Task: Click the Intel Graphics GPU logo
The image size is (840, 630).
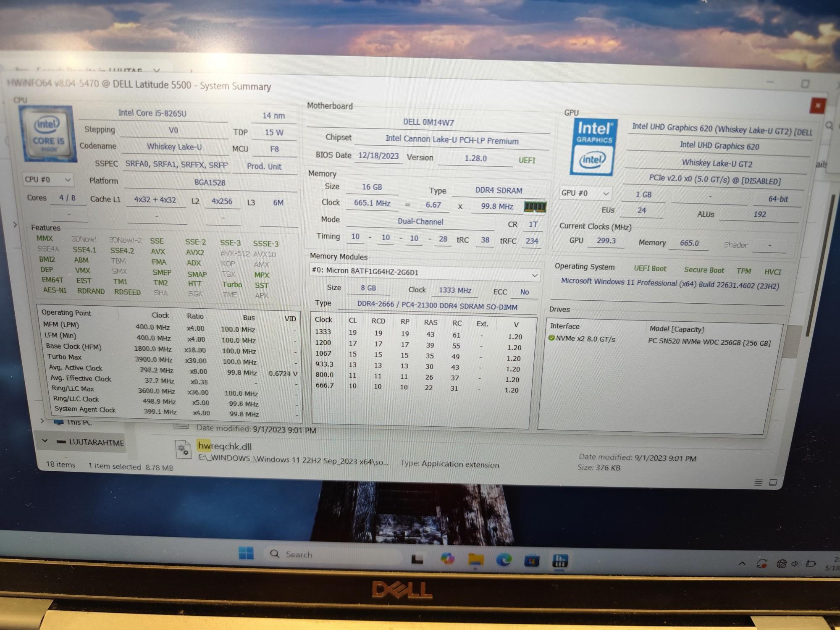Action: [x=594, y=147]
